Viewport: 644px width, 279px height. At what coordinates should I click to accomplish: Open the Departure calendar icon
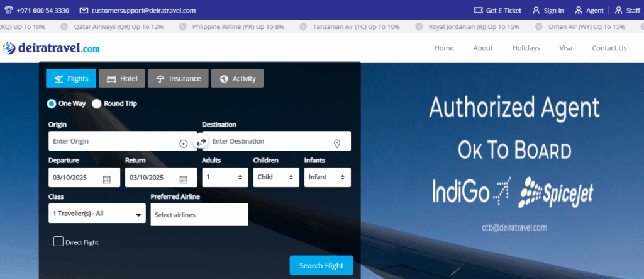pos(107,179)
